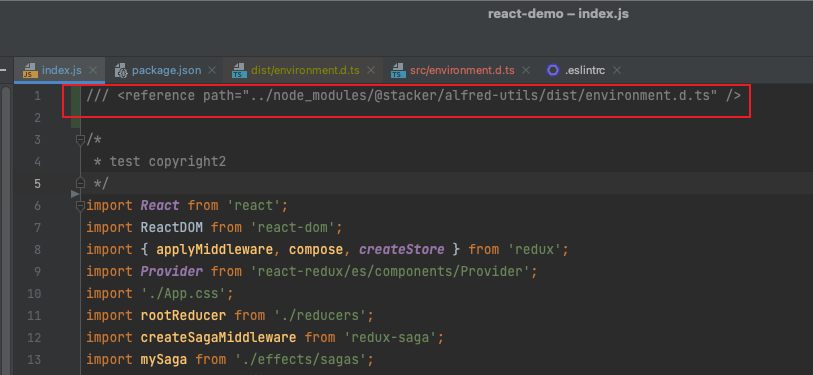813x375 pixels.
Task: Close the index.js tab
Action: pyautogui.click(x=93, y=70)
